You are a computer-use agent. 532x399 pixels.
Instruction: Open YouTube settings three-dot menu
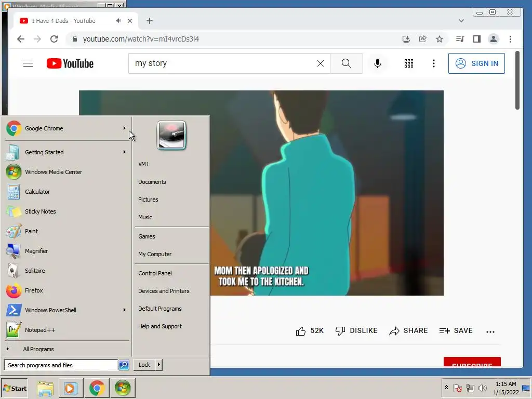pyautogui.click(x=434, y=63)
